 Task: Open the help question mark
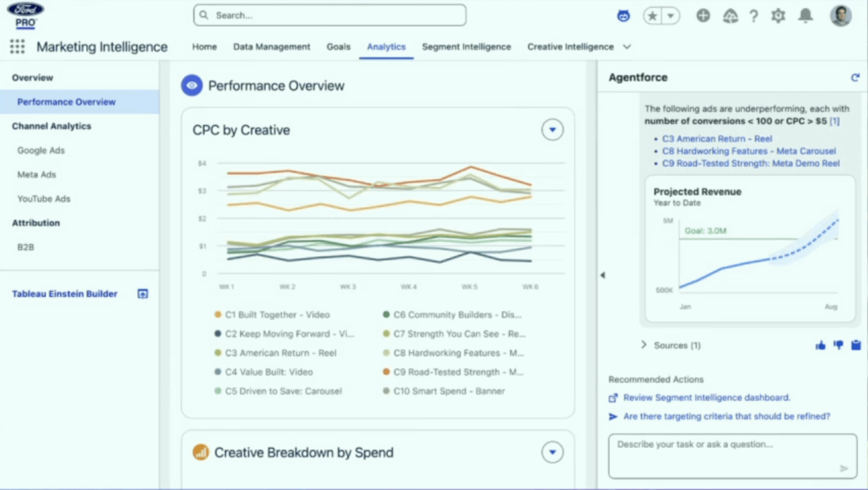point(754,16)
